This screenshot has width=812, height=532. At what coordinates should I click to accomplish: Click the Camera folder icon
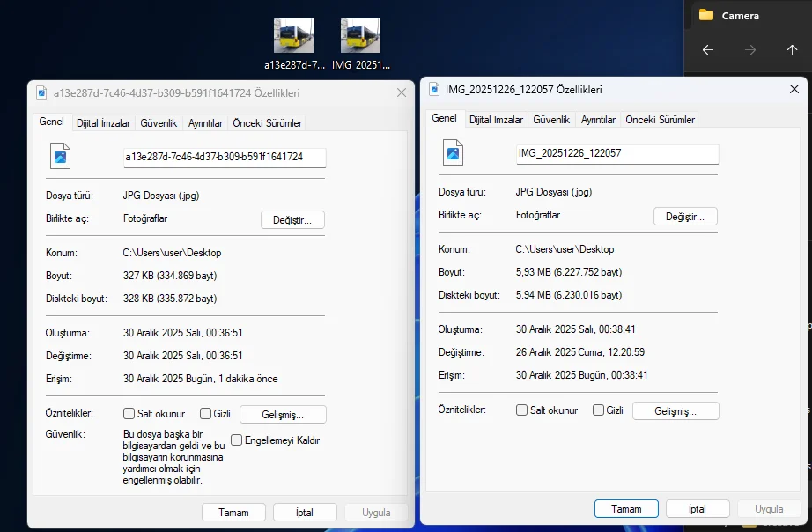[x=706, y=15]
